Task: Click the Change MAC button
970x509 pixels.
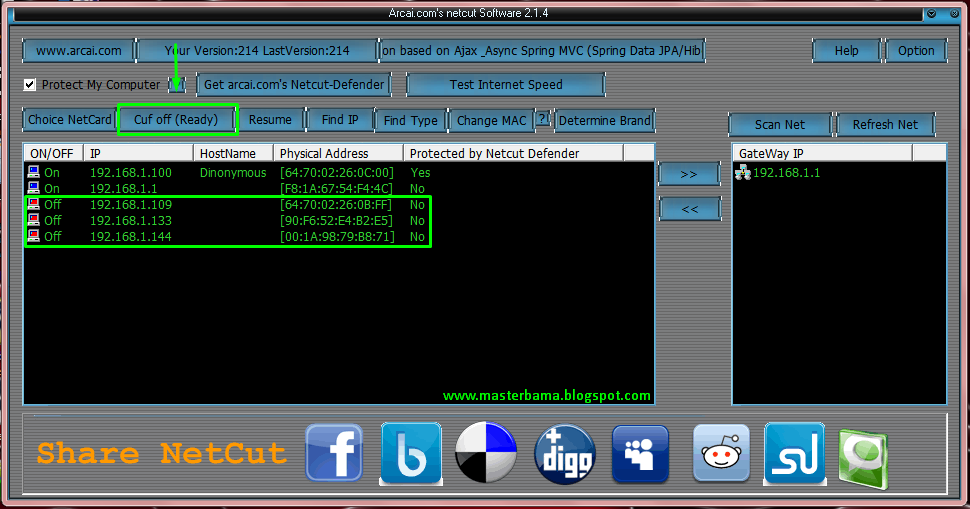Action: [x=492, y=120]
